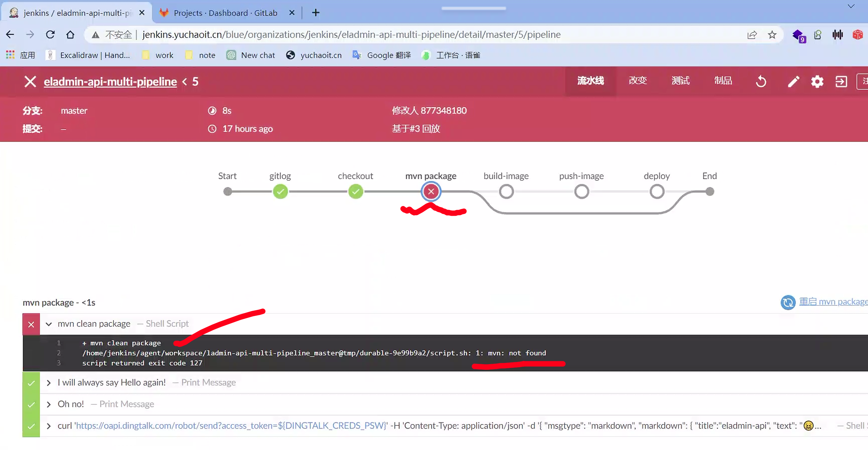Open pipeline settings gear icon
Image resolution: width=868 pixels, height=450 pixels.
pos(817,82)
